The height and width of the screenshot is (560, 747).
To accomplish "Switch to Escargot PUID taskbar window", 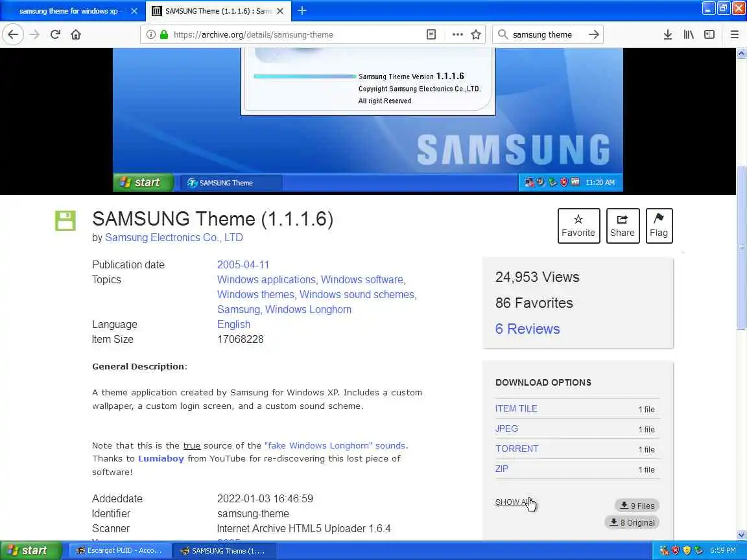I will point(120,550).
